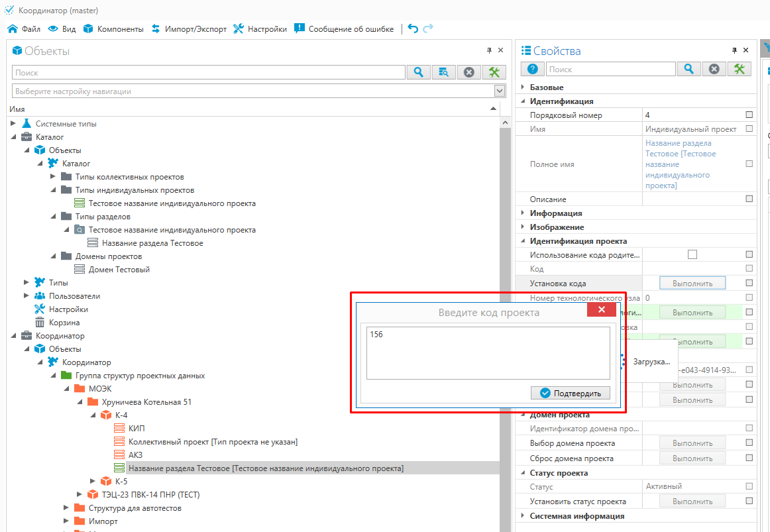The height and width of the screenshot is (532, 770).
Task: Click the search magnifier in the Свойства panel
Action: [688, 69]
